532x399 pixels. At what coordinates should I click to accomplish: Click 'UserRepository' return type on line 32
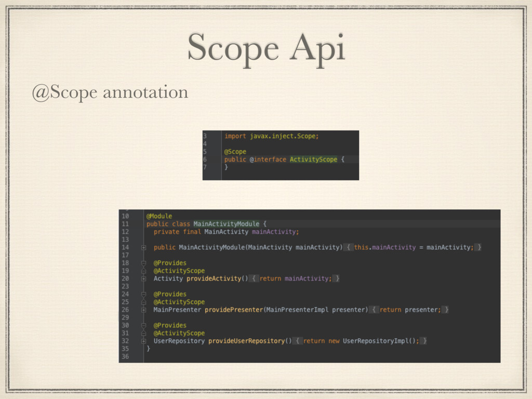tap(179, 341)
